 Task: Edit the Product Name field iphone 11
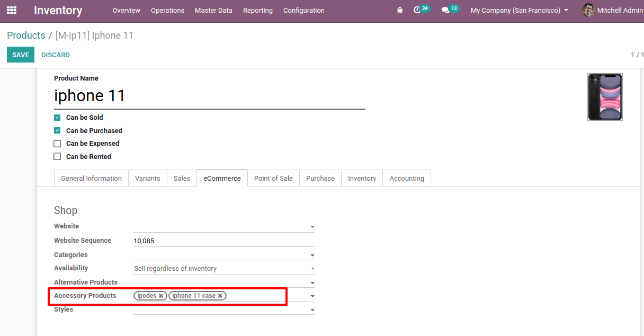click(210, 96)
